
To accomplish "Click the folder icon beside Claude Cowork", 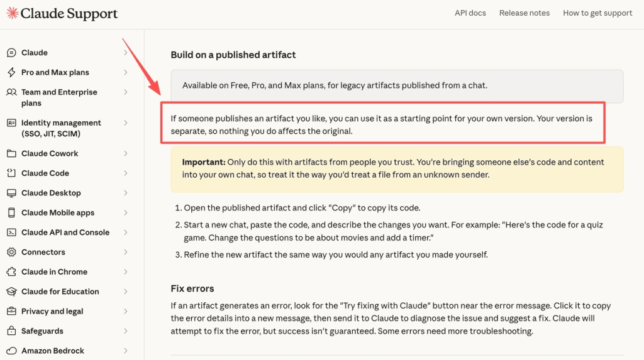I will pos(11,153).
